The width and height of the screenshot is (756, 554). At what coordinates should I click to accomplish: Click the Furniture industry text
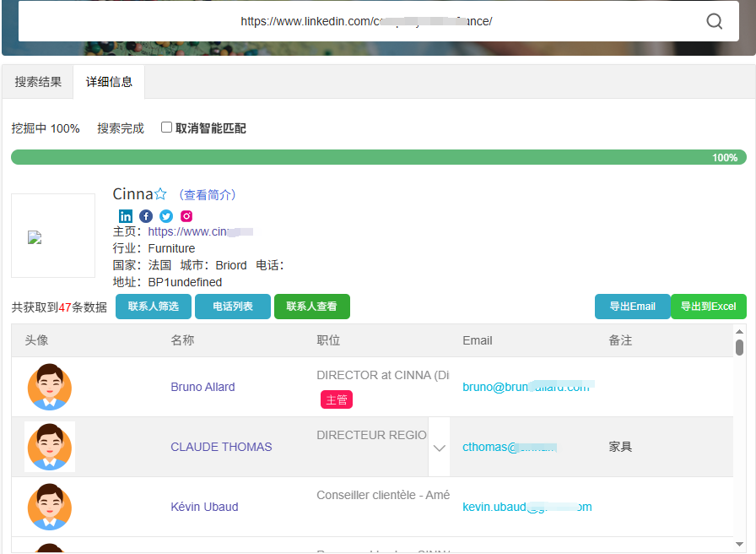pos(171,248)
